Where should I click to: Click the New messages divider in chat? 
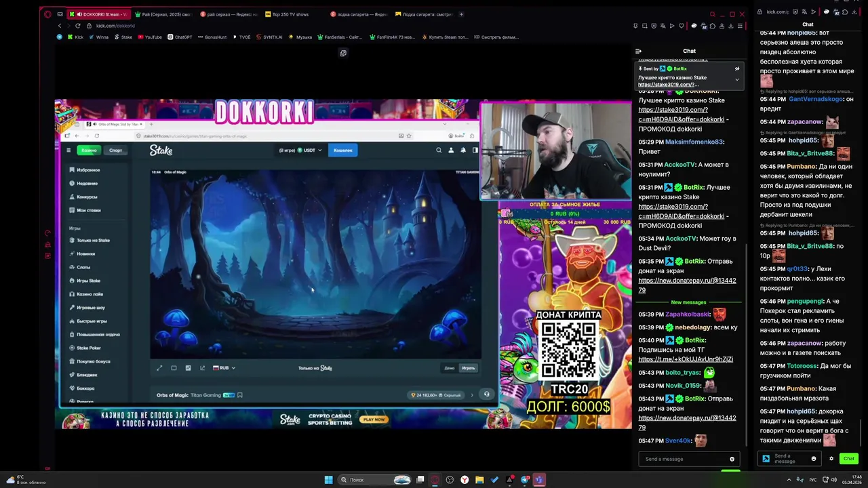[x=688, y=302]
